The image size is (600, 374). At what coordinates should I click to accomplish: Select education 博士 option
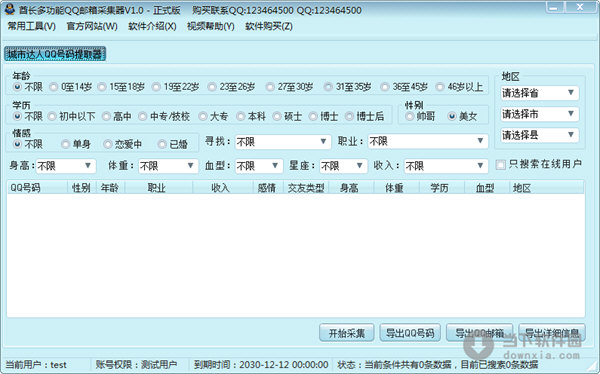[x=324, y=116]
